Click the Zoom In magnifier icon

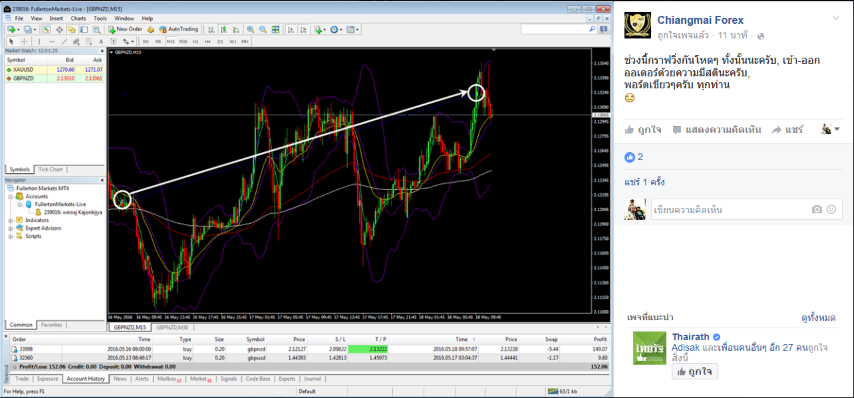250,29
